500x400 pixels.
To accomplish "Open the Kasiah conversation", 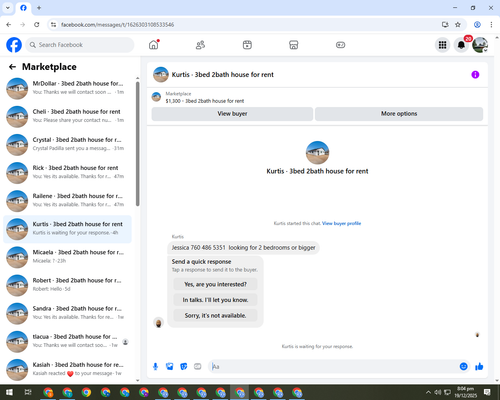I will 67,370.
